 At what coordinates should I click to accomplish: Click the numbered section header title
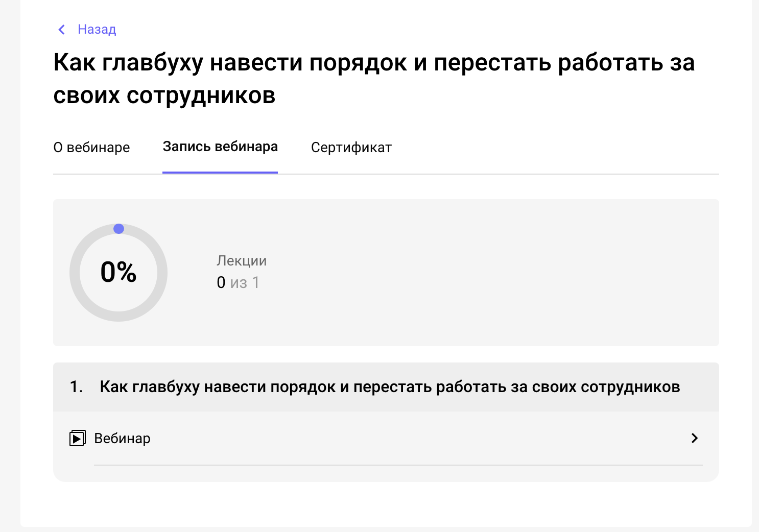pos(389,387)
